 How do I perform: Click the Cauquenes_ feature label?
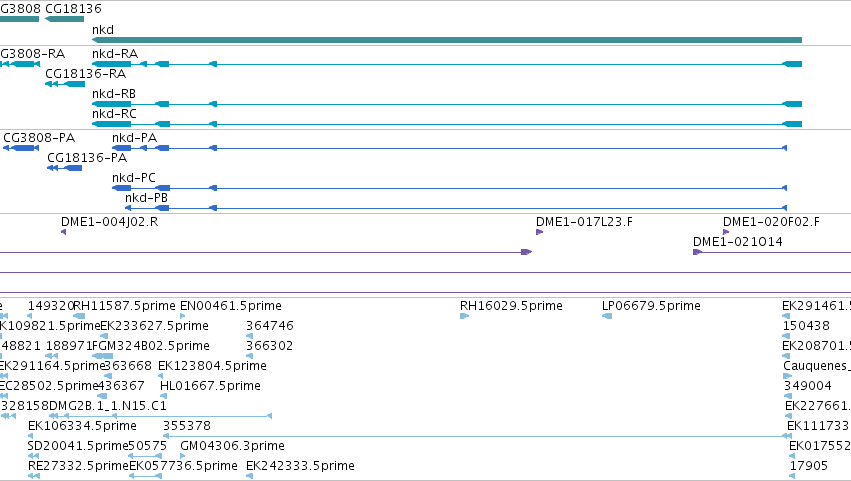pyautogui.click(x=817, y=366)
